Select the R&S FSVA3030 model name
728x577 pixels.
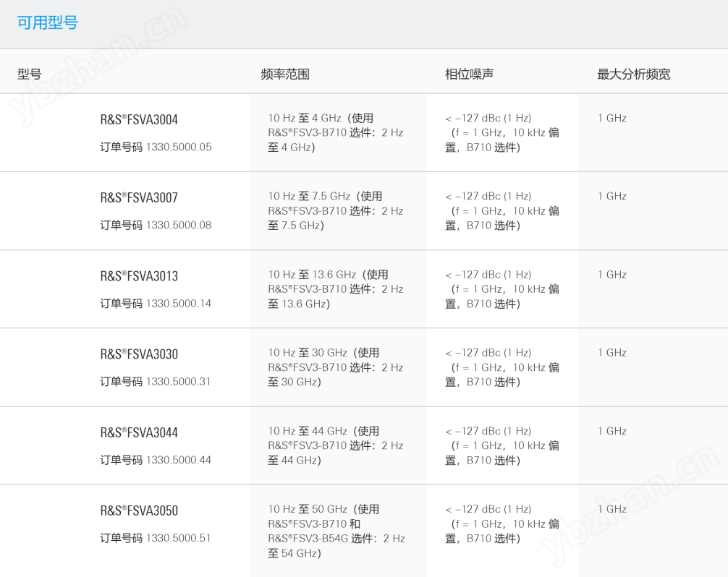(x=139, y=354)
